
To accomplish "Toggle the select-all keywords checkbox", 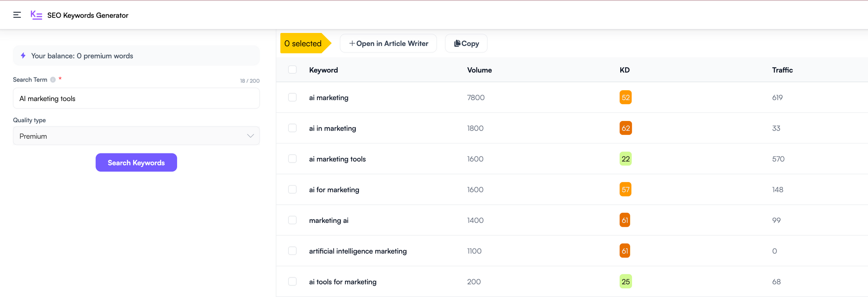I will 293,70.
